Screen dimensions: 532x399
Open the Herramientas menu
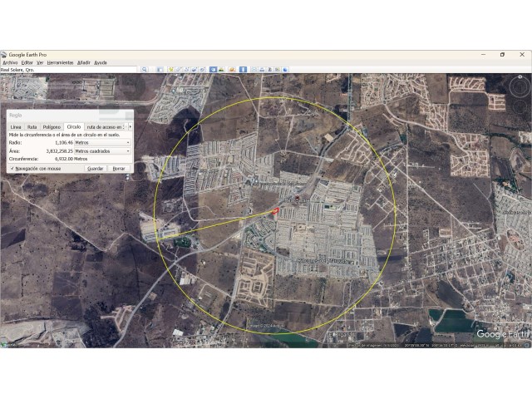(x=60, y=62)
